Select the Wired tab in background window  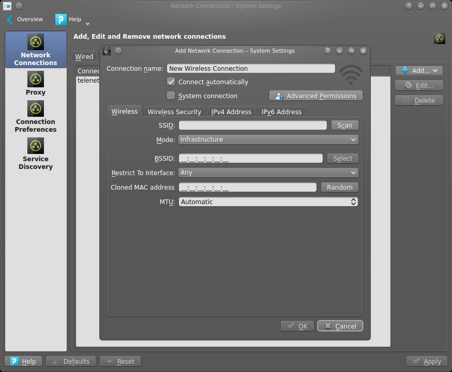pos(84,56)
